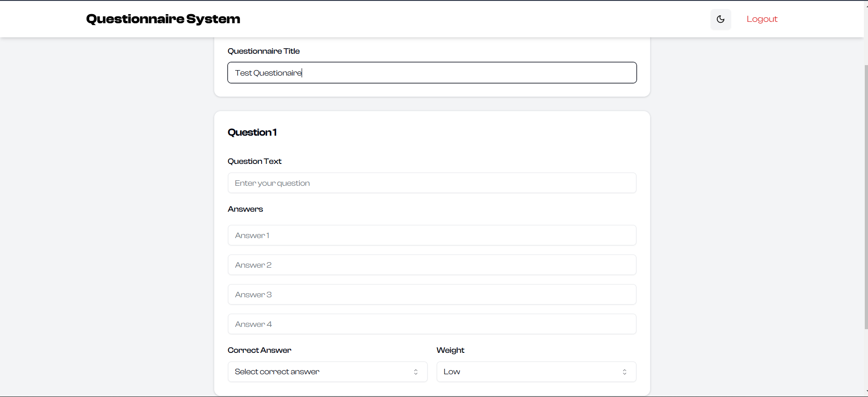Select the Answer 2 field
Viewport: 868px width, 397px height.
pos(432,265)
